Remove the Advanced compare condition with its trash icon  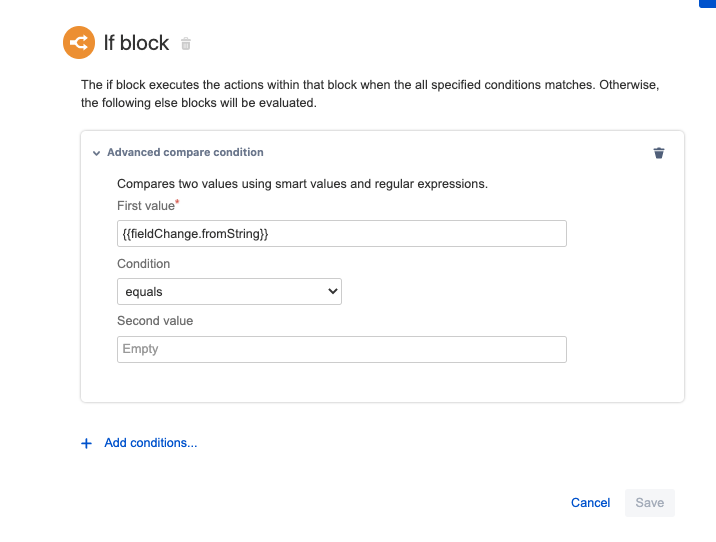[659, 153]
